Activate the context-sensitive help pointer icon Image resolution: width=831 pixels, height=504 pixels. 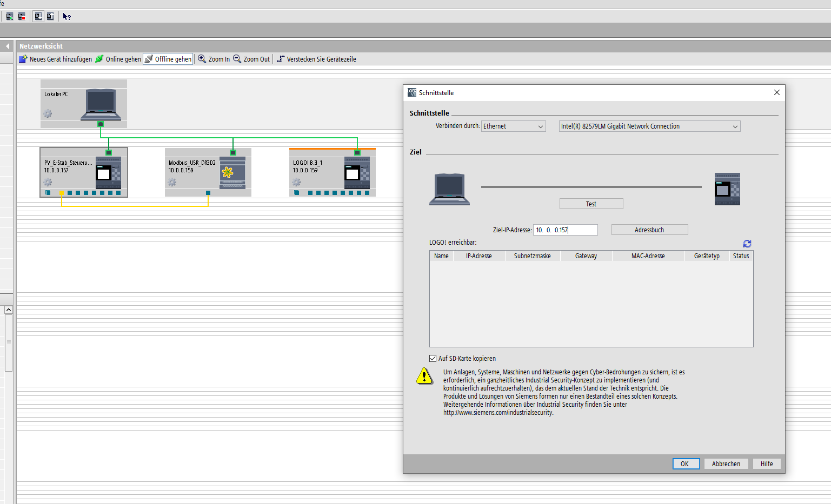click(x=67, y=16)
